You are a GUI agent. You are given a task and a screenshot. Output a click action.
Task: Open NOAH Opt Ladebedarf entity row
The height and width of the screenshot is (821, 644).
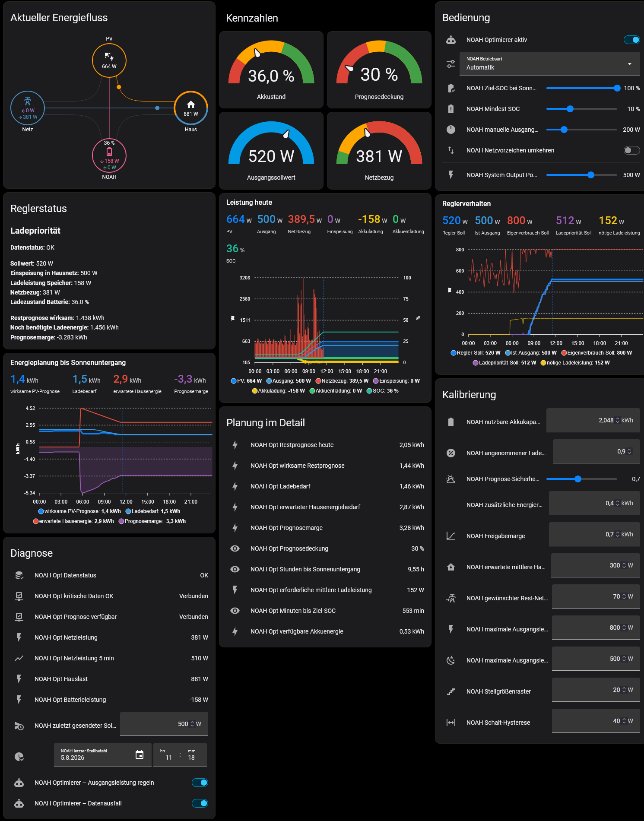click(x=325, y=486)
